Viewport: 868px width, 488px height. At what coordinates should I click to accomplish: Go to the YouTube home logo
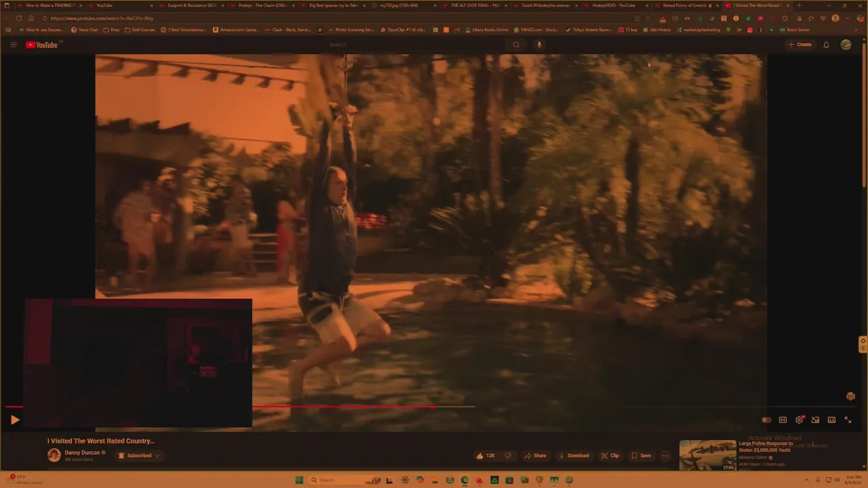click(x=42, y=45)
